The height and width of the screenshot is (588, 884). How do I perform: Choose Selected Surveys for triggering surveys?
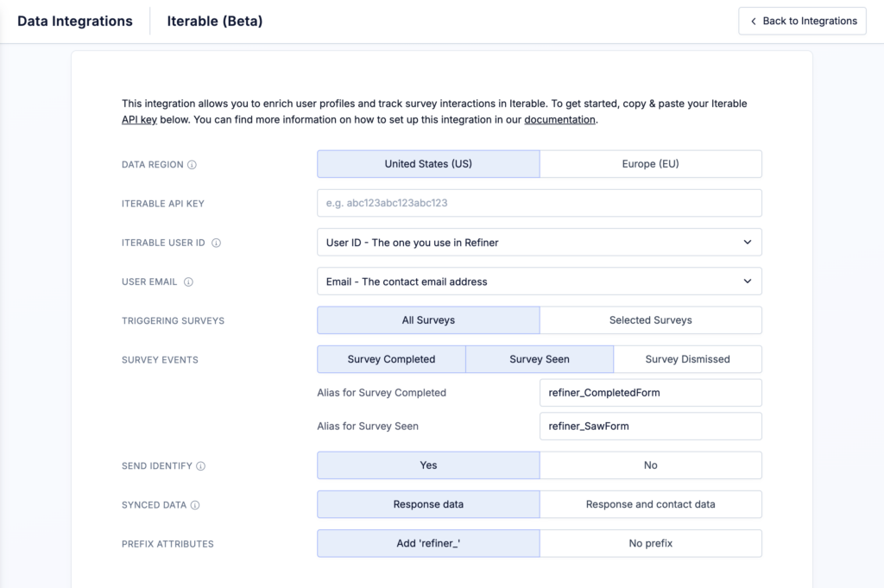(x=650, y=320)
